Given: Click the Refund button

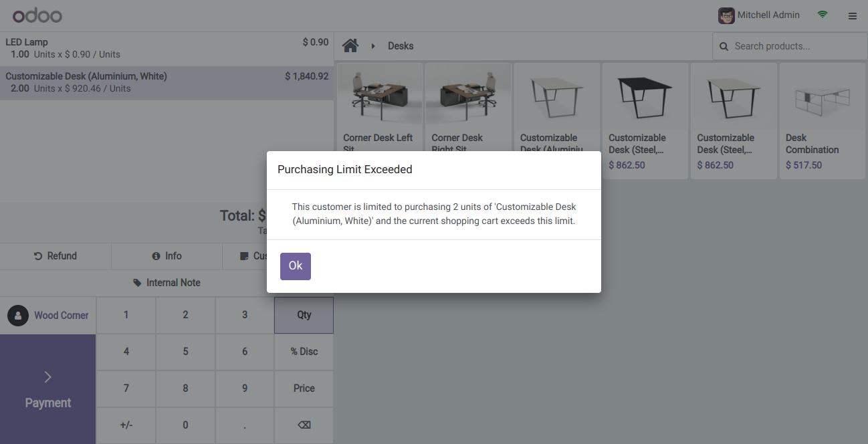Looking at the screenshot, I should (x=56, y=256).
